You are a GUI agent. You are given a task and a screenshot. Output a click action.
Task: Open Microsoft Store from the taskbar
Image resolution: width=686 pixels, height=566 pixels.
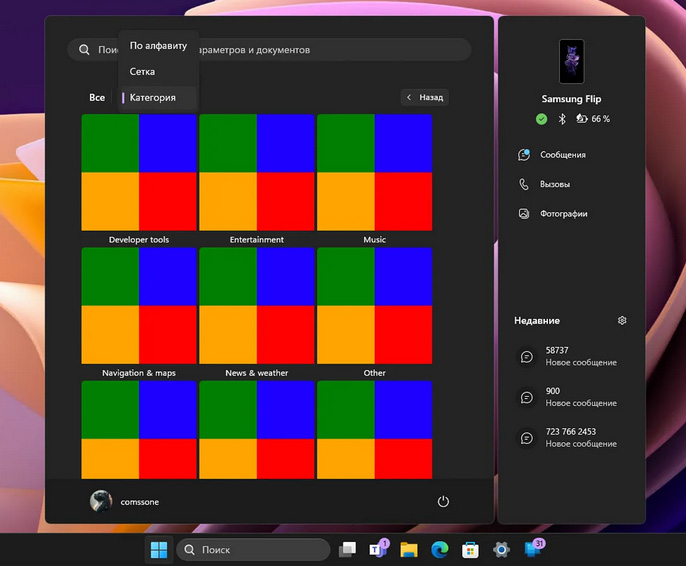(470, 549)
